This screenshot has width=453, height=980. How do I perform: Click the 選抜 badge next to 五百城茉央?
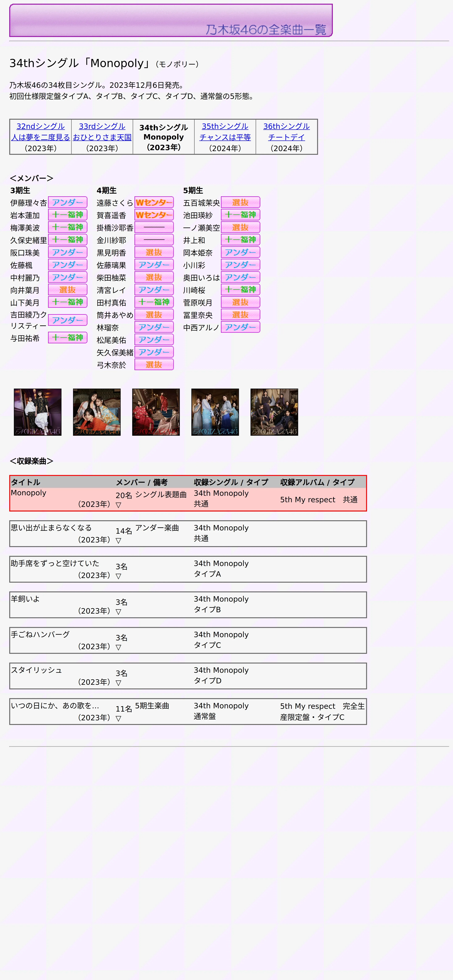(x=240, y=202)
